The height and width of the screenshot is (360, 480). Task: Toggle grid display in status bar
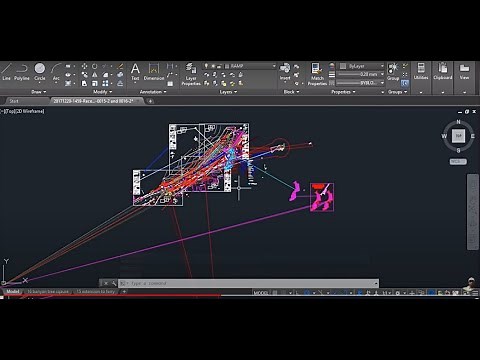click(275, 293)
